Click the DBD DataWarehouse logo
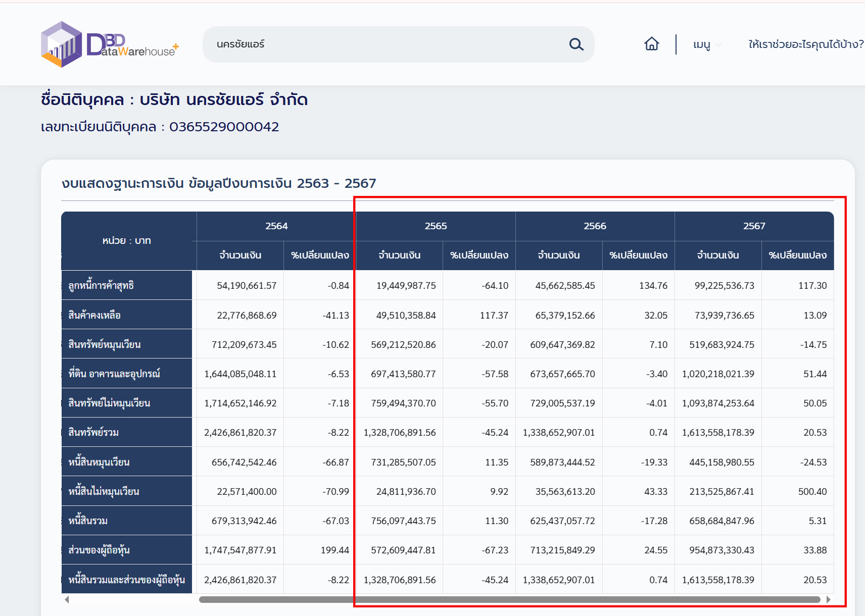The height and width of the screenshot is (616, 865). click(110, 45)
